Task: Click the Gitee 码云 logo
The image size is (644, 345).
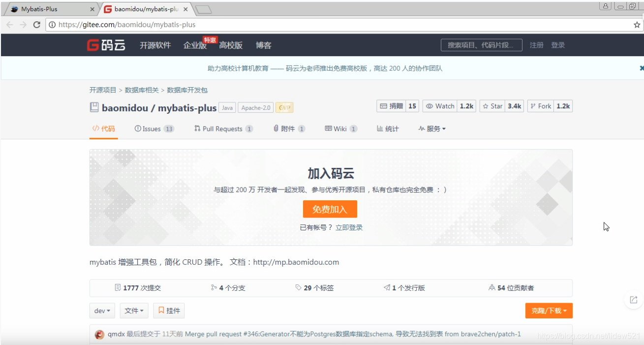Action: 106,45
